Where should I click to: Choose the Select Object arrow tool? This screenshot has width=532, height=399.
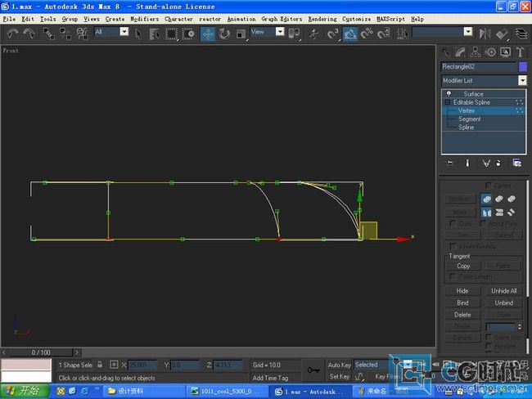(138, 34)
